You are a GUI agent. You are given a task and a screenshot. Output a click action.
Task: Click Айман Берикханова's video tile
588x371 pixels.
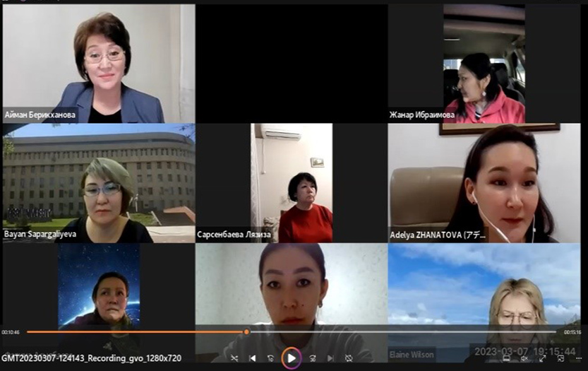(x=99, y=64)
